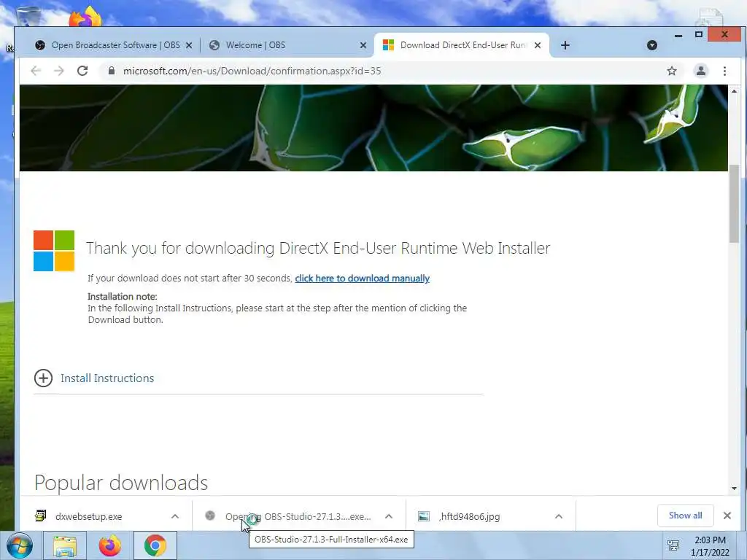Click the browser forward arrow
Image resolution: width=747 pixels, height=560 pixels.
58,71
